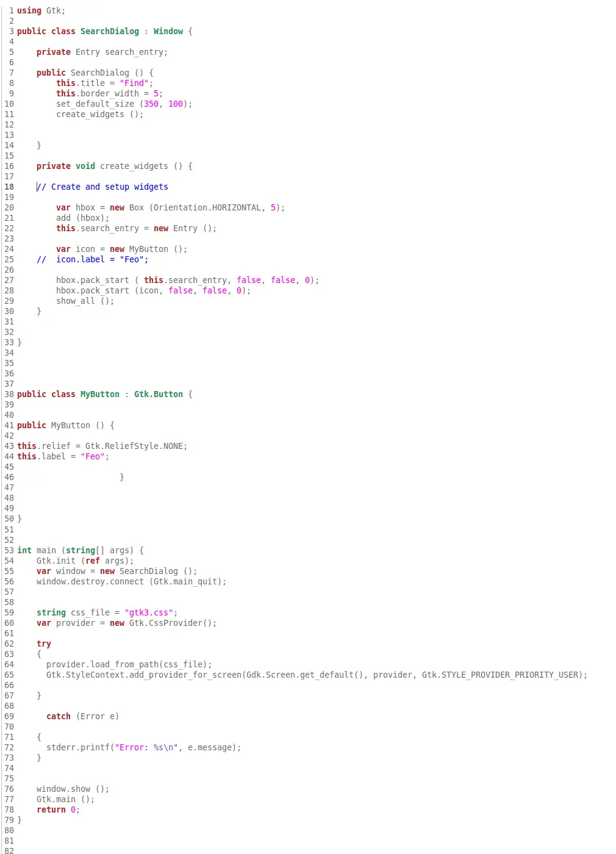Click 'private Entry search_entry;' on line 5
616x854 pixels.
tap(102, 52)
